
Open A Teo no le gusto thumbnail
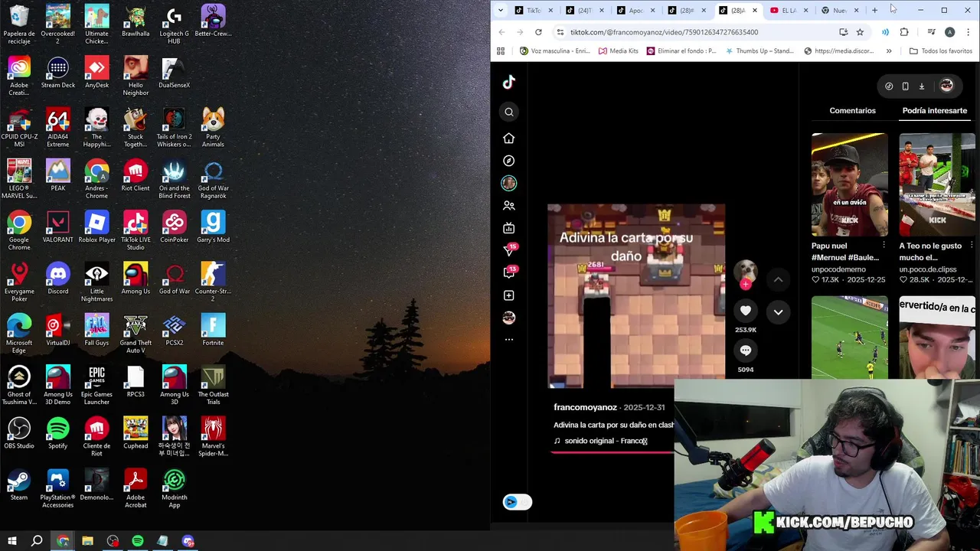937,184
